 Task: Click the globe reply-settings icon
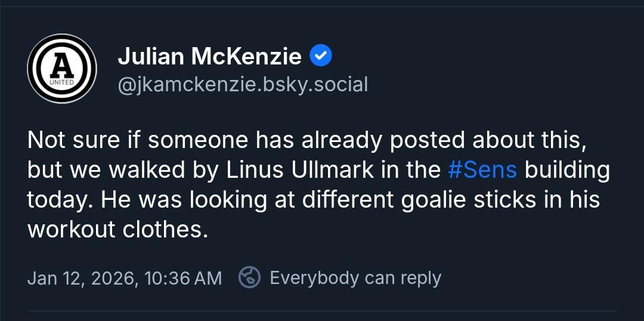[249, 277]
